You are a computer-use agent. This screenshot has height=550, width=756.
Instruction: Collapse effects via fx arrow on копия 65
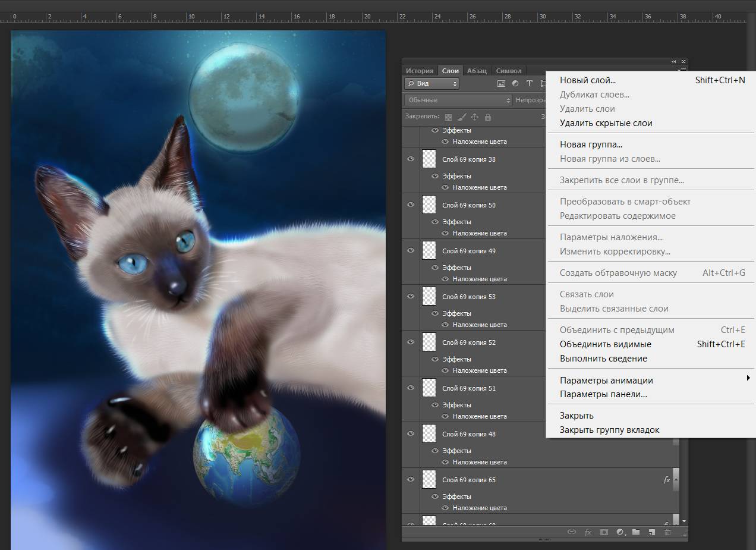(676, 479)
